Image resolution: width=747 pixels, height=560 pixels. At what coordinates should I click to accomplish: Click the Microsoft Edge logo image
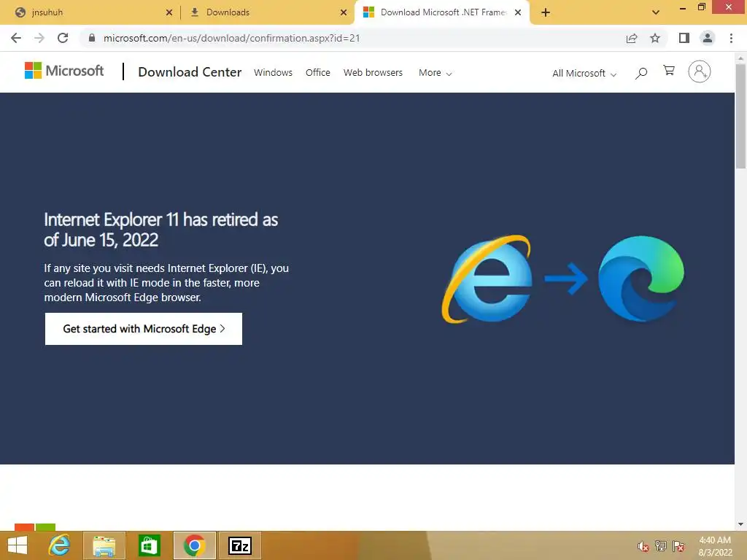click(640, 278)
